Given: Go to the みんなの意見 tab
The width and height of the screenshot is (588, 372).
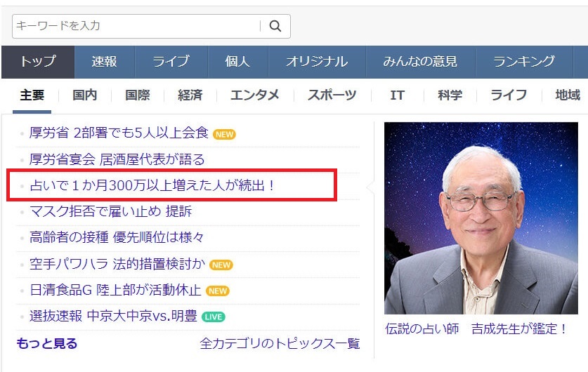Looking at the screenshot, I should 420,61.
